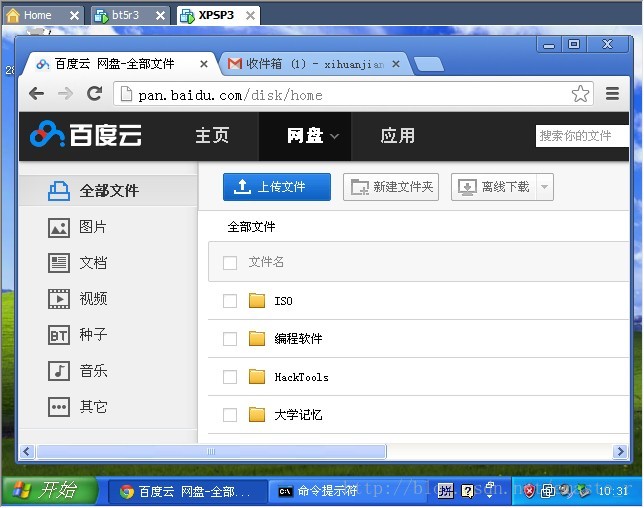Click the scrollbar left arrow
The width and height of the screenshot is (644, 508).
tap(27, 452)
